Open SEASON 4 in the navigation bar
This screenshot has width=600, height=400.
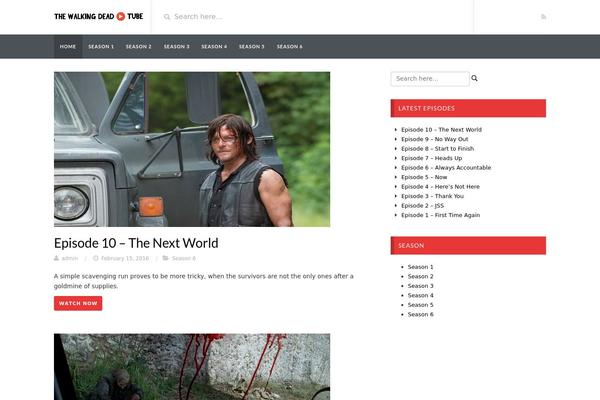214,47
